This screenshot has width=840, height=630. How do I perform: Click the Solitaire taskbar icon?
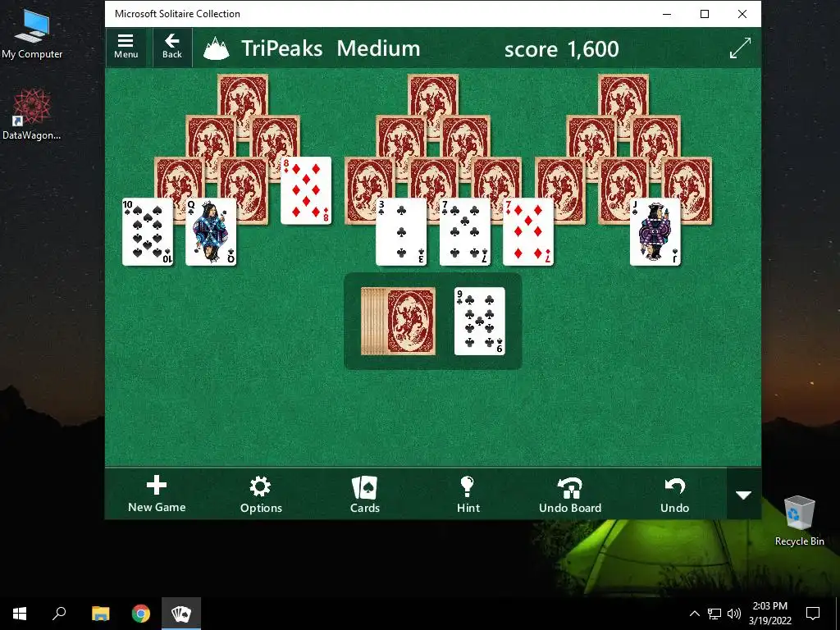181,614
